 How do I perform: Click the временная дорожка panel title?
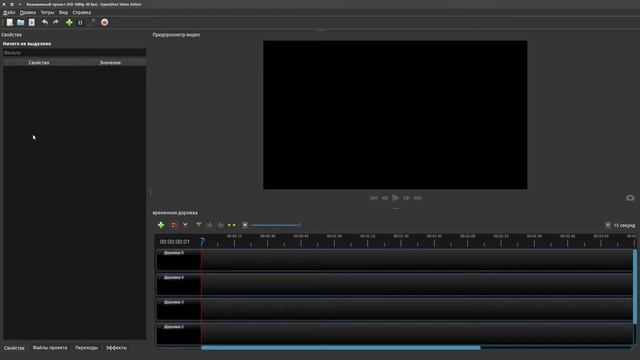click(x=175, y=213)
